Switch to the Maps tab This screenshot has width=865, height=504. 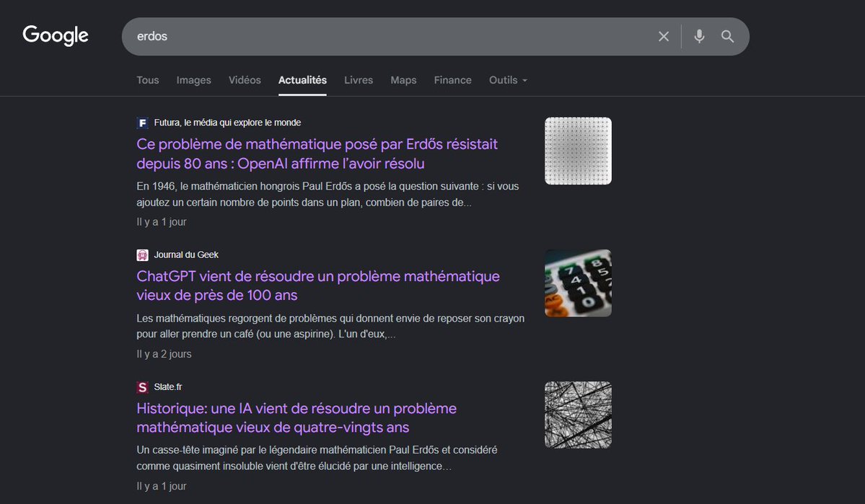pyautogui.click(x=403, y=80)
